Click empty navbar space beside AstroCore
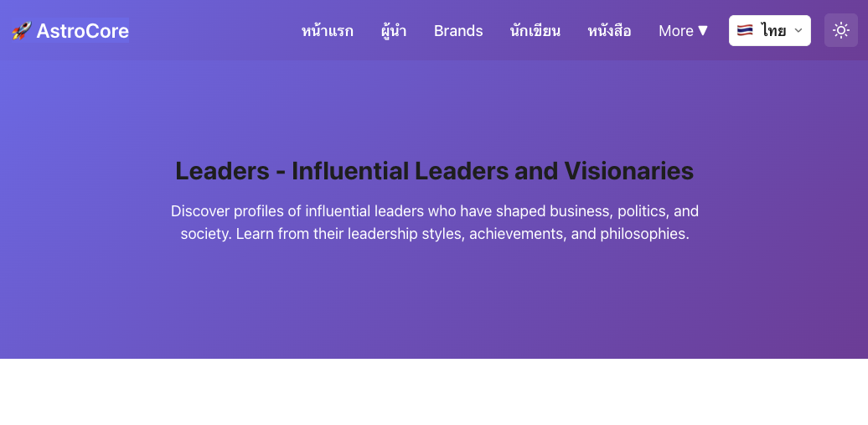The height and width of the screenshot is (425, 868). tap(209, 31)
